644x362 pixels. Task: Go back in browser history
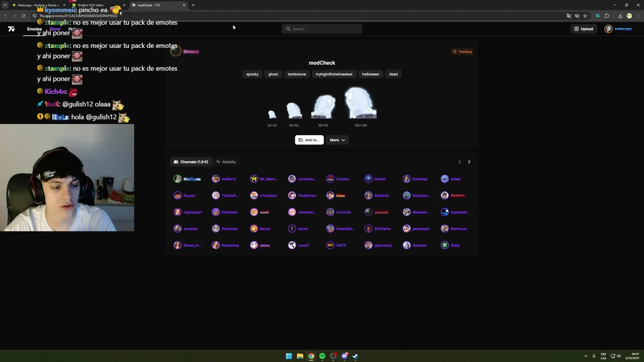pos(6,16)
